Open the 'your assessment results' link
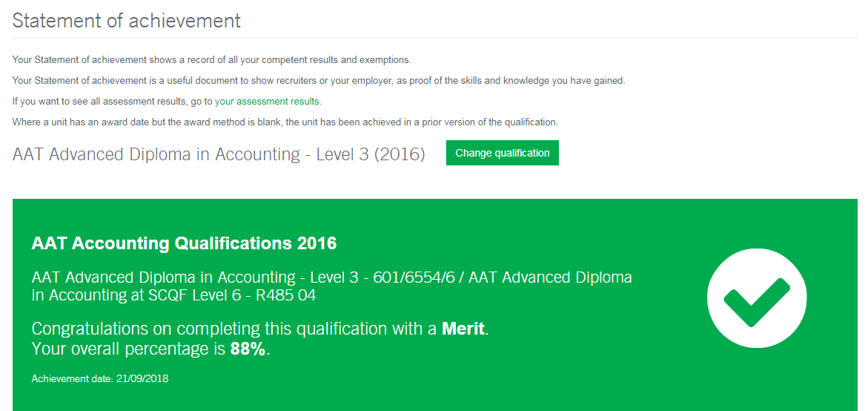The image size is (868, 411). [267, 101]
